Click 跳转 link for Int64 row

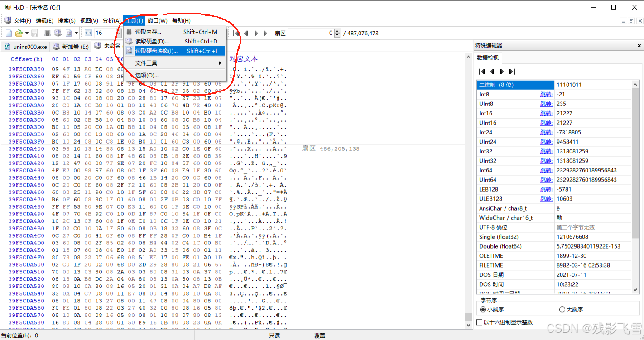coord(546,170)
